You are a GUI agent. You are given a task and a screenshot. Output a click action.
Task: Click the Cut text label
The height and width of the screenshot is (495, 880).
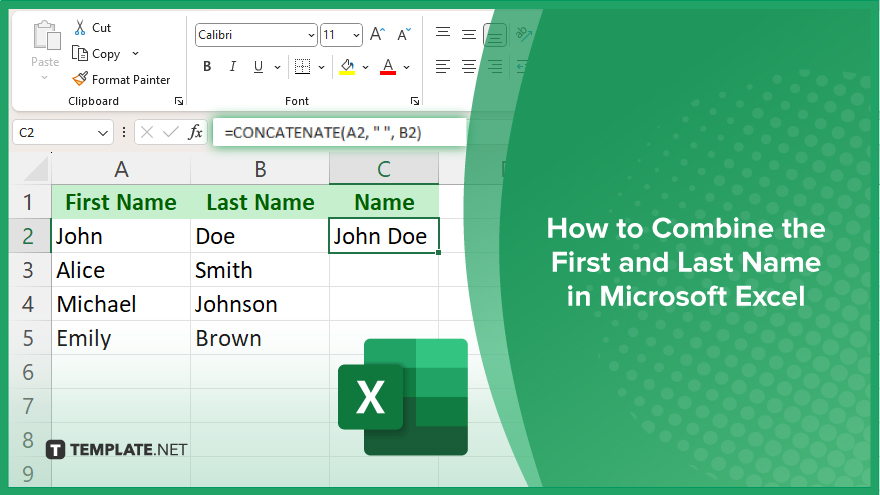pos(102,28)
